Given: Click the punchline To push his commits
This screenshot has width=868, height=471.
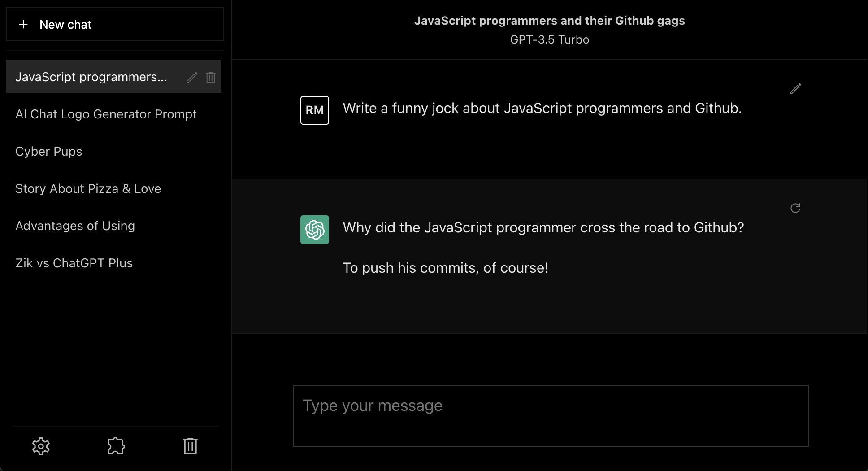Looking at the screenshot, I should tap(446, 268).
